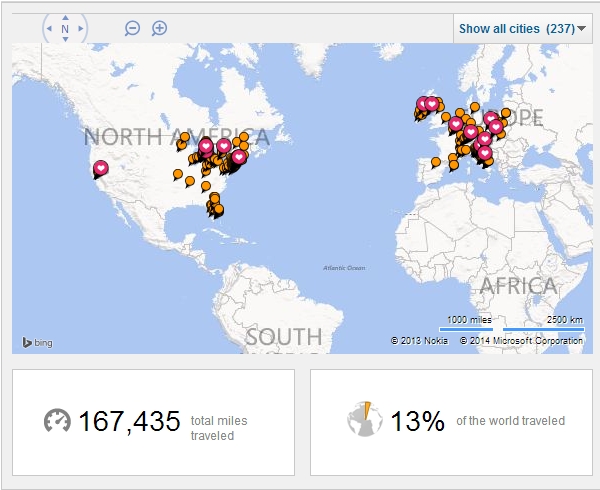Click the zoom out minus button
600x490 pixels.
(132, 28)
